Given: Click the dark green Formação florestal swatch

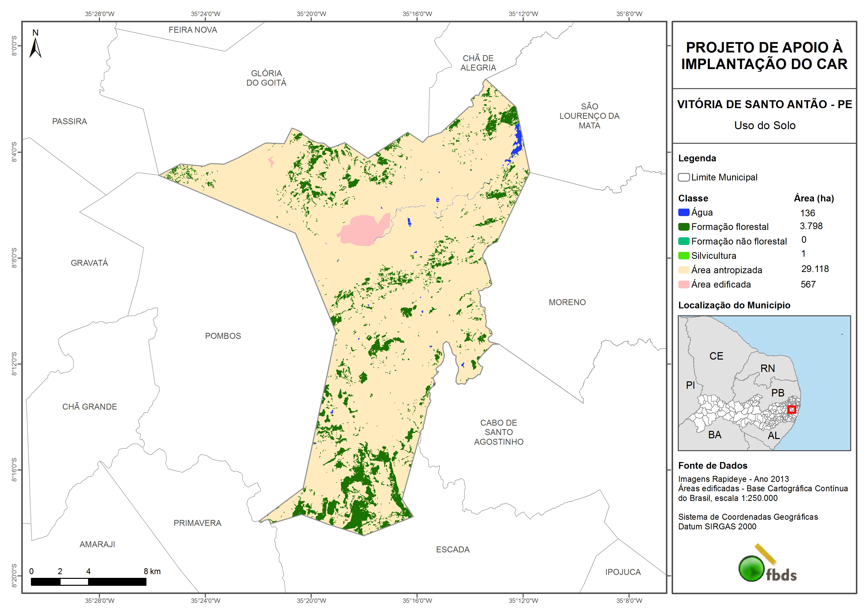Looking at the screenshot, I should (683, 227).
